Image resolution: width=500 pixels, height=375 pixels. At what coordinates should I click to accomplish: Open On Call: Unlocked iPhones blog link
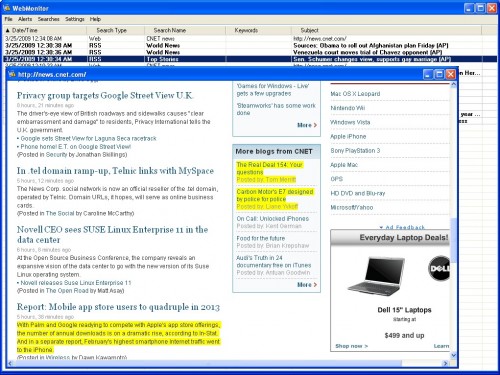[273, 219]
